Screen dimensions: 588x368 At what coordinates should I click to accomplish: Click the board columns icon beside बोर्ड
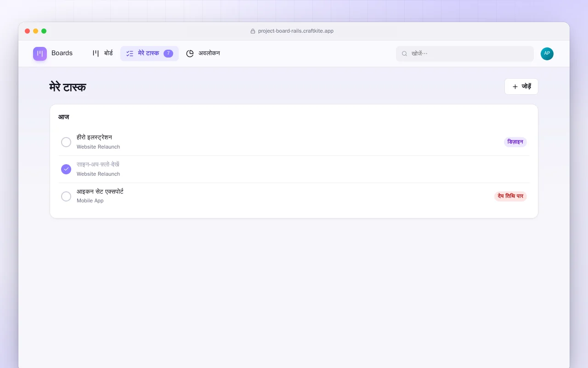pyautogui.click(x=96, y=53)
